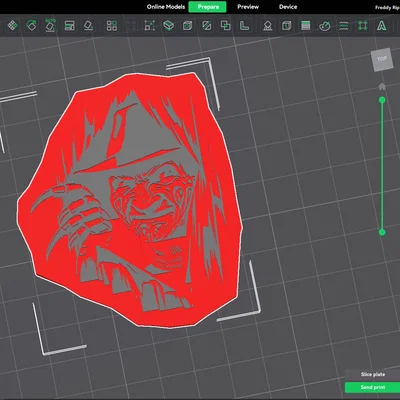Click the home view icon
This screenshot has height=400, width=400.
[x=382, y=87]
